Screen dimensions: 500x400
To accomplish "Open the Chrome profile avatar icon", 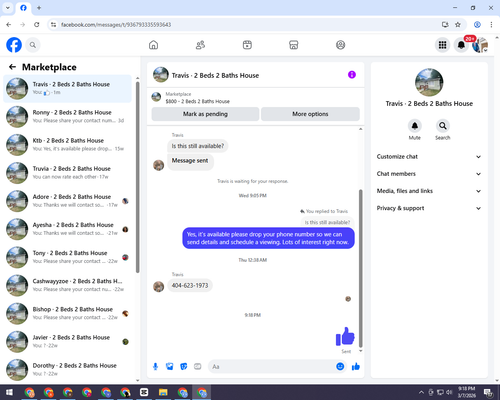I will pyautogui.click(x=477, y=24).
